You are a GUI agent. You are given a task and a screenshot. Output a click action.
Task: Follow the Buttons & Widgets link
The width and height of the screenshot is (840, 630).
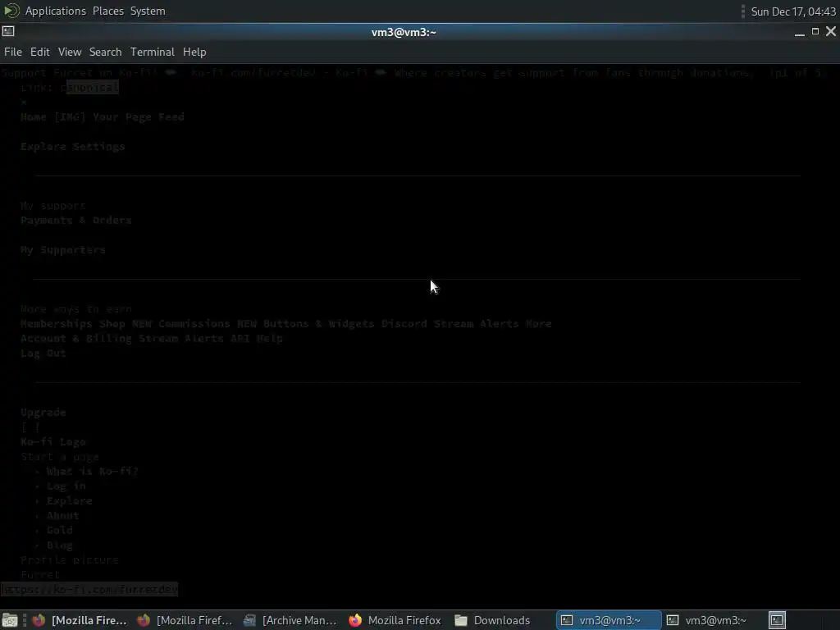(x=319, y=323)
